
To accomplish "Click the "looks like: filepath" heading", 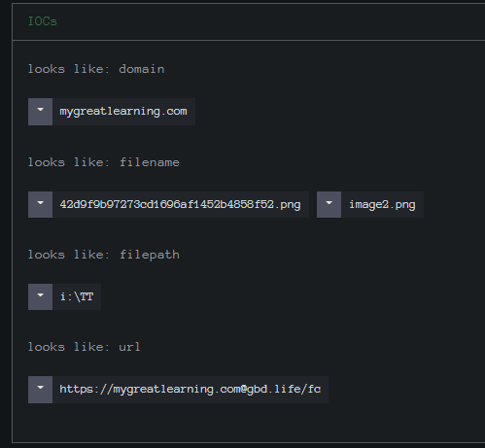I will [104, 255].
